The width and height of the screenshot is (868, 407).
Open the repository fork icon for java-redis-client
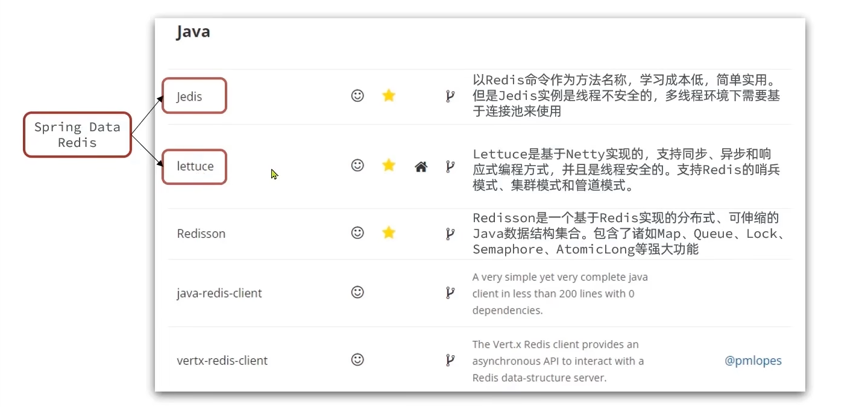pyautogui.click(x=450, y=293)
